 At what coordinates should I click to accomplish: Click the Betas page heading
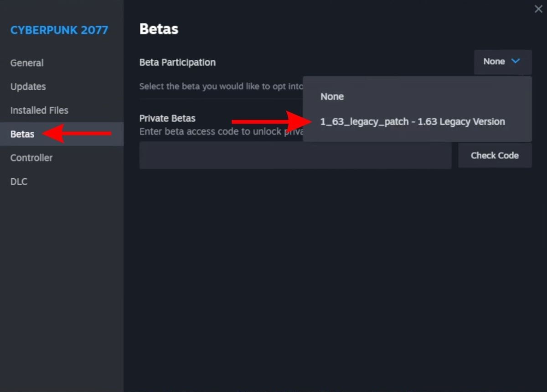pyautogui.click(x=159, y=29)
